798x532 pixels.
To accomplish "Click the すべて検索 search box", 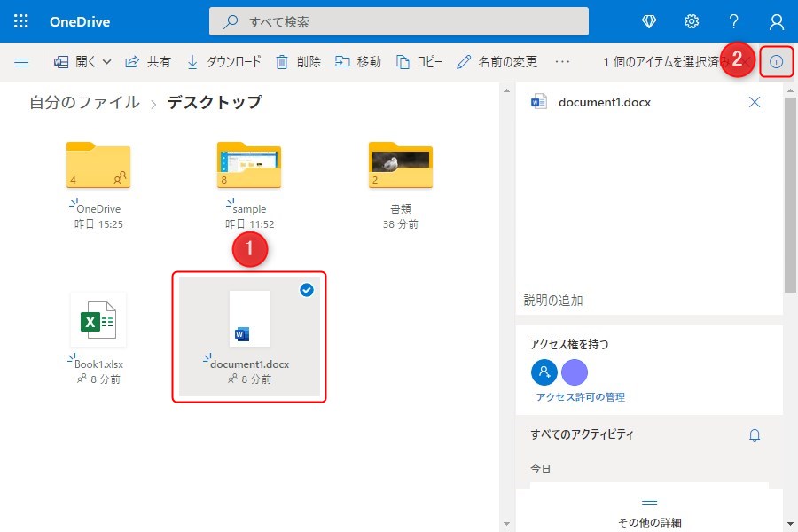I will point(399,21).
